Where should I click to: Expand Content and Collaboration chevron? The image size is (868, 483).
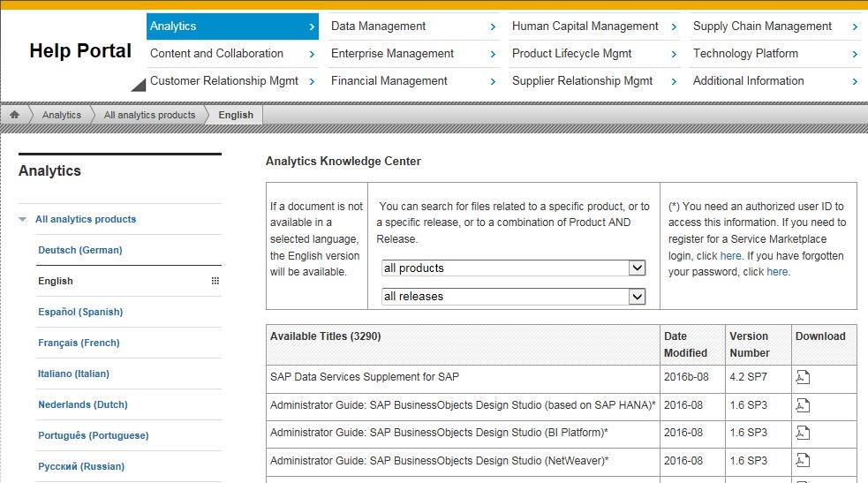click(x=312, y=54)
